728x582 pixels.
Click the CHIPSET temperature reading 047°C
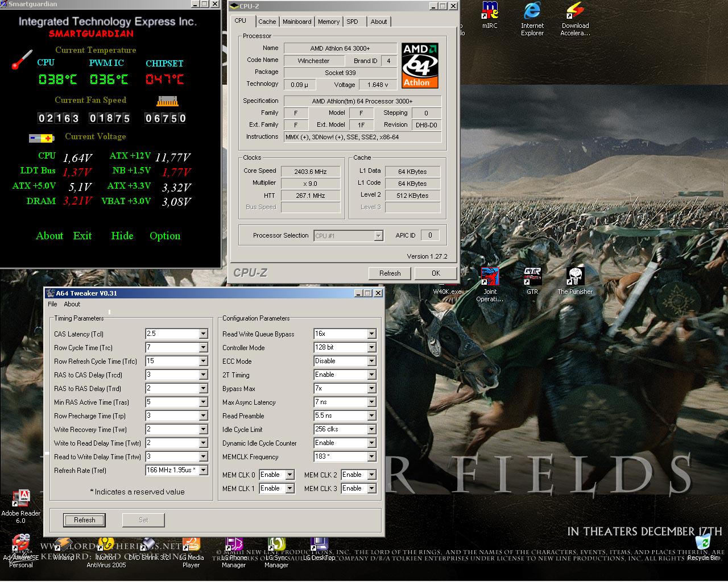tap(164, 80)
